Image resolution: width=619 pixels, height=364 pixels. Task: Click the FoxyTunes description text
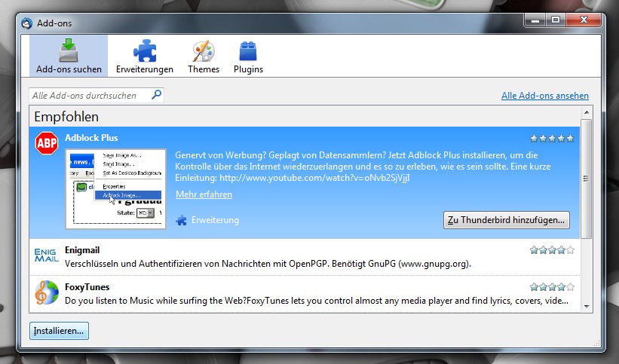[x=317, y=301]
